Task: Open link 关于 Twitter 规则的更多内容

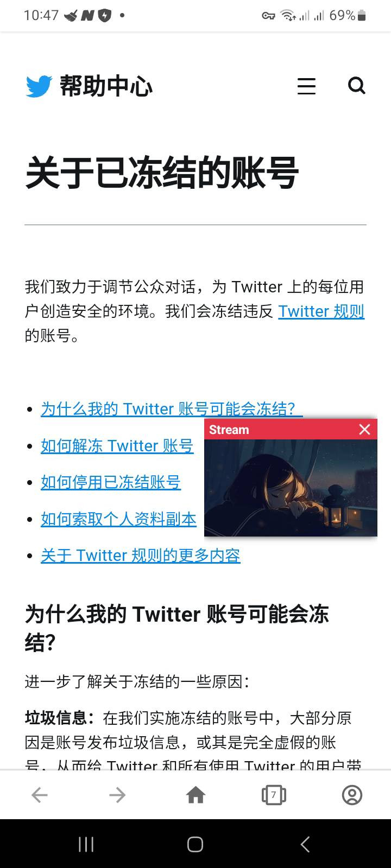Action: tap(141, 556)
